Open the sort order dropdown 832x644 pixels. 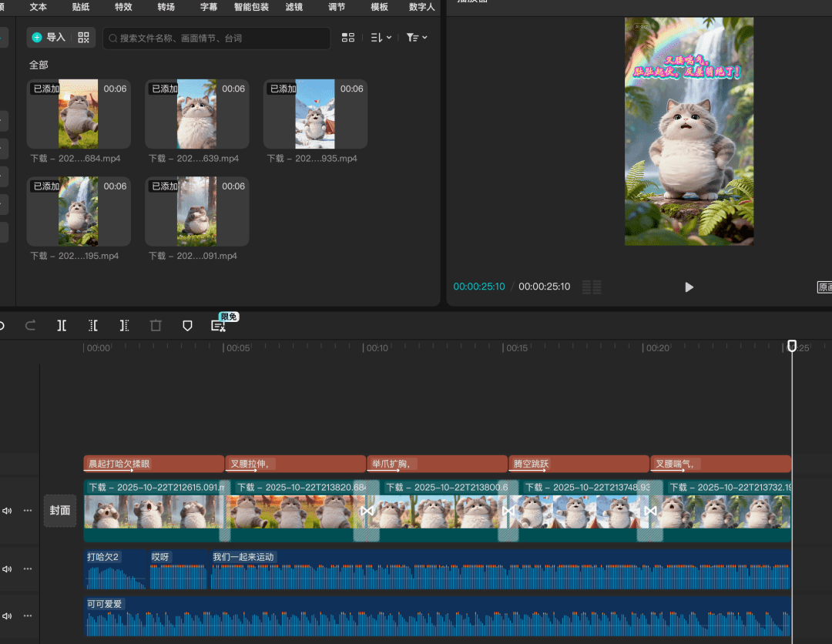coord(381,37)
